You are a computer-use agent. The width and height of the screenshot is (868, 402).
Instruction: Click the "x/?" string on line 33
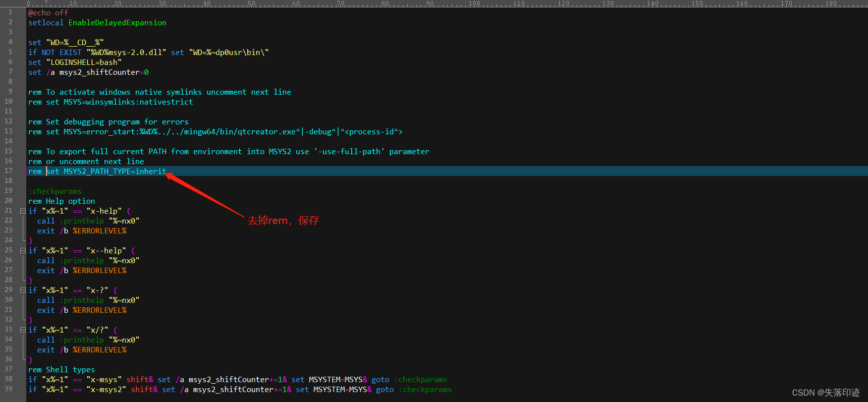(98, 330)
